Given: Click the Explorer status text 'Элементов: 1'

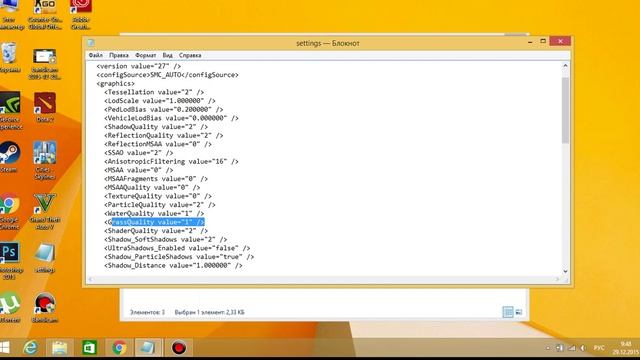Looking at the screenshot, I should [147, 312].
